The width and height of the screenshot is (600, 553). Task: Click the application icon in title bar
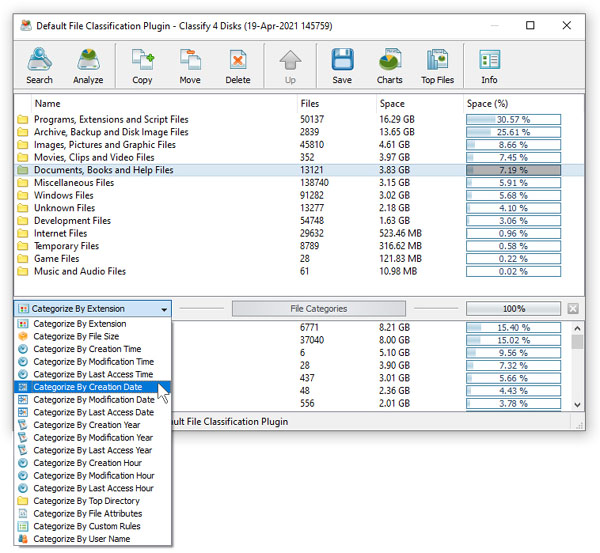tap(26, 26)
